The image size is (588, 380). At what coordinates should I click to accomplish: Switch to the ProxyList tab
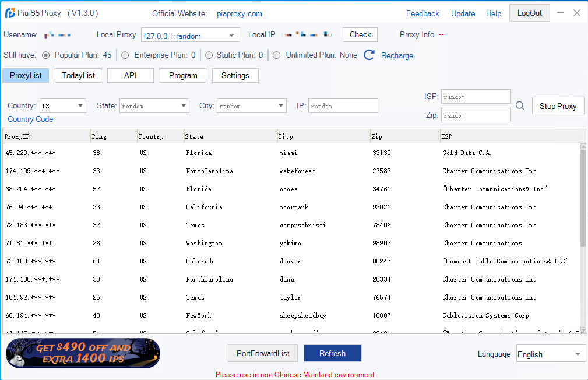[26, 75]
